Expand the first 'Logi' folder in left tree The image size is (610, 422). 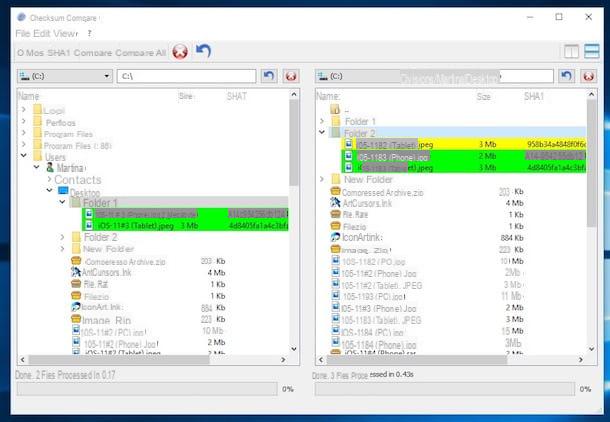pyautogui.click(x=24, y=110)
